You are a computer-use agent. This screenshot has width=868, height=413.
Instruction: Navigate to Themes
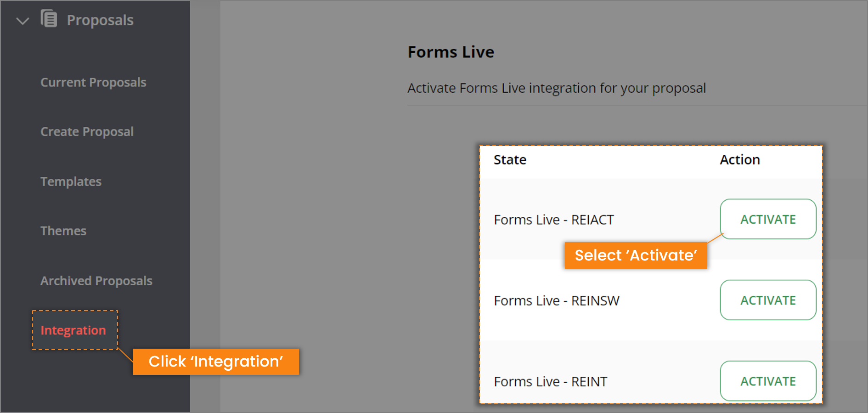click(63, 231)
